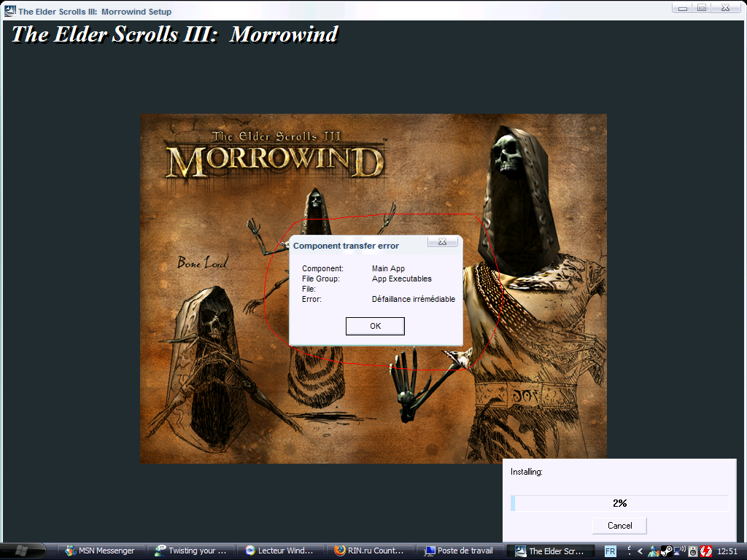
Task: Open the Windows Start menu
Action: click(22, 551)
